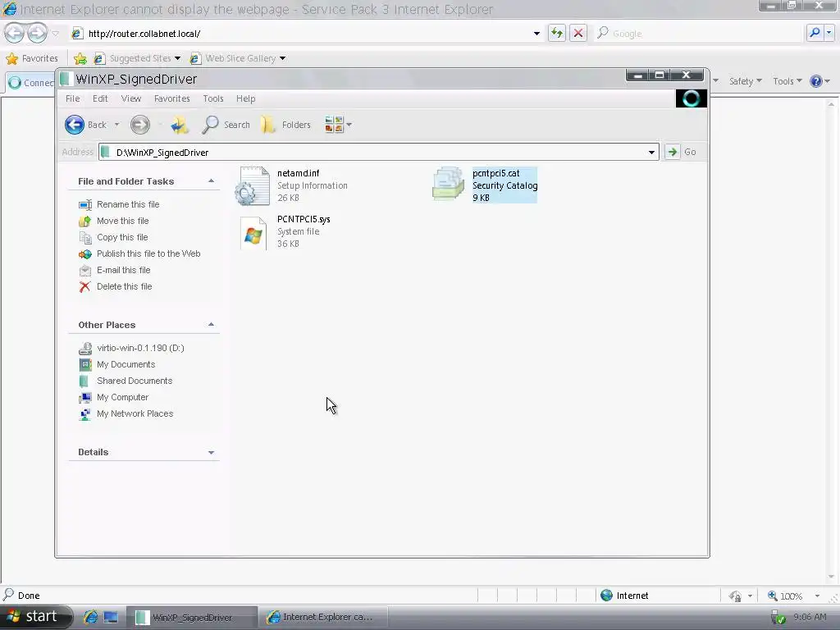Image resolution: width=840 pixels, height=630 pixels.
Task: Click the IE search magnifier button
Action: click(x=815, y=33)
